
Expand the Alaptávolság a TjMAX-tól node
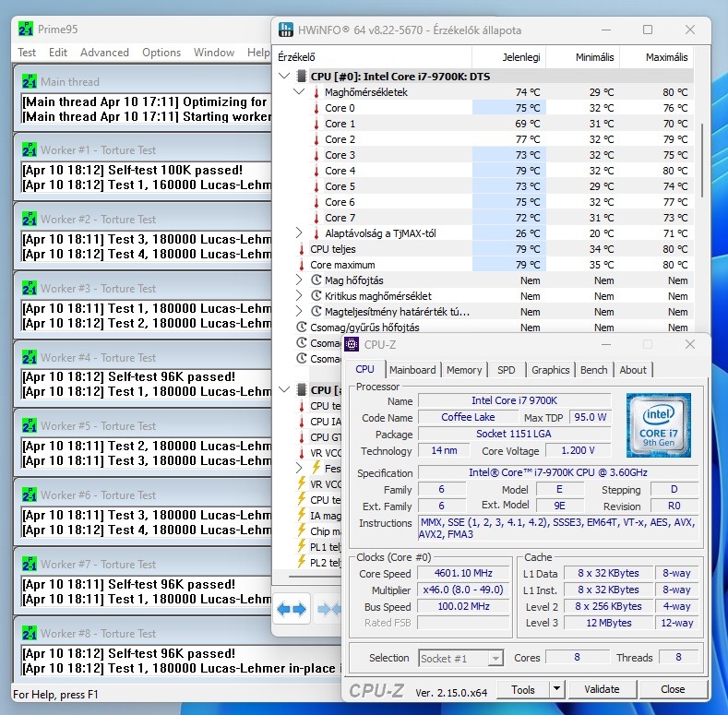point(299,232)
